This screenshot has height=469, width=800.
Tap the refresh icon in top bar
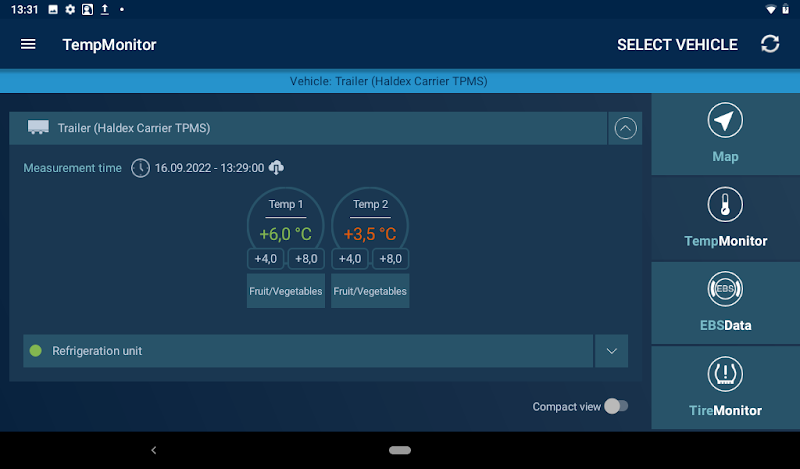[x=770, y=44]
